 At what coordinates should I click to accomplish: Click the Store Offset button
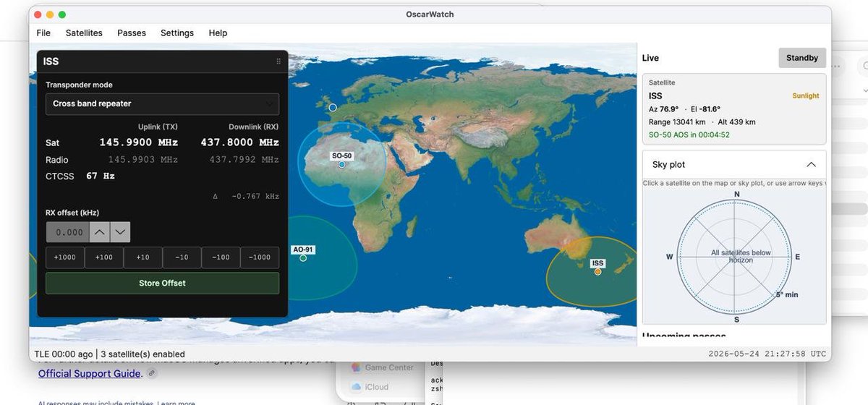(x=162, y=283)
